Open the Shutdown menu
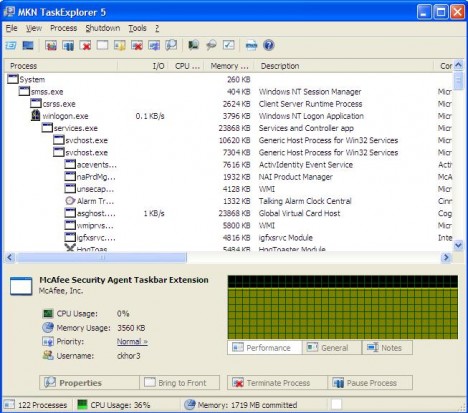Image resolution: width=468 pixels, height=413 pixels. (103, 28)
